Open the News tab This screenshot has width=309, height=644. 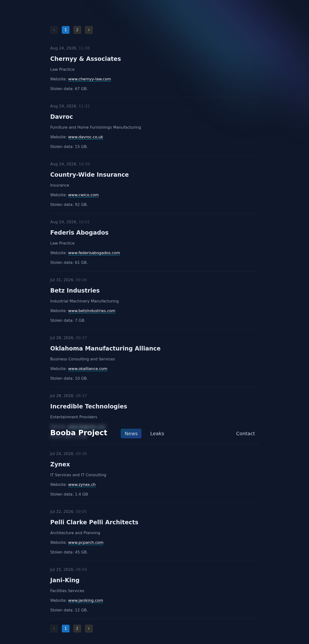(131, 434)
